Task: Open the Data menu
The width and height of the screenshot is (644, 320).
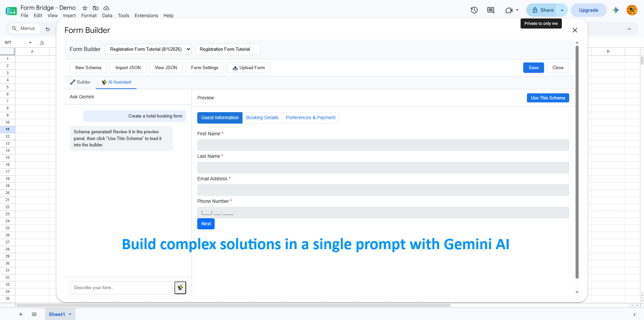Action: pyautogui.click(x=107, y=15)
